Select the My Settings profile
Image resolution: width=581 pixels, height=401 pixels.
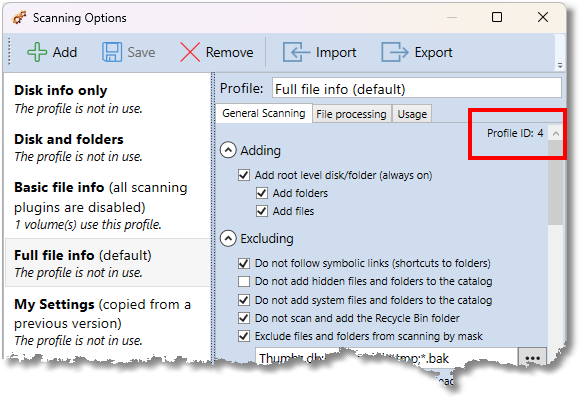[108, 322]
